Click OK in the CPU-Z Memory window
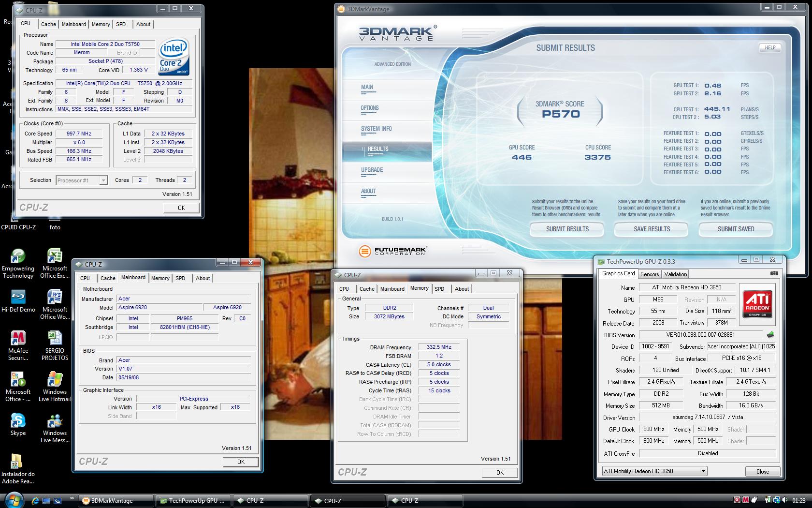The height and width of the screenshot is (508, 812). point(500,472)
